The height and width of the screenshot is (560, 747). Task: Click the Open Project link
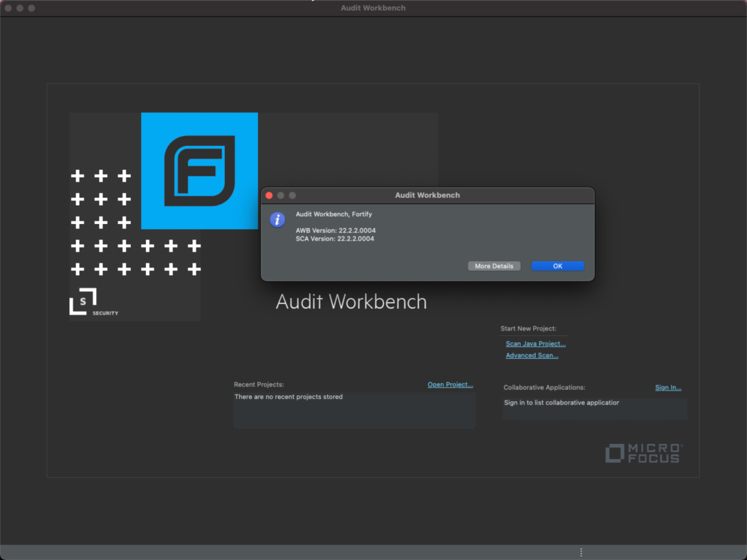[450, 384]
